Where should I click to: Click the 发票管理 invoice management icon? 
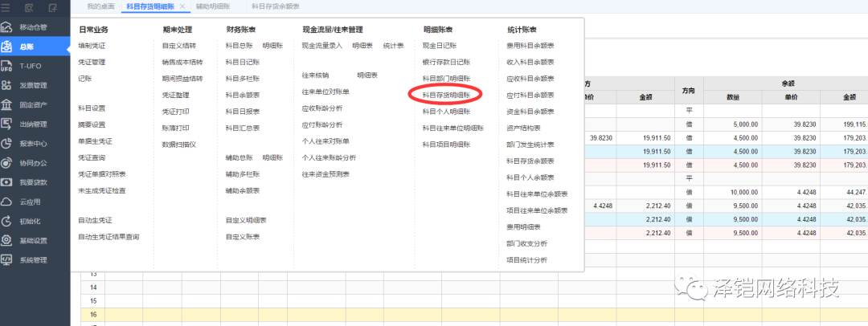point(7,85)
